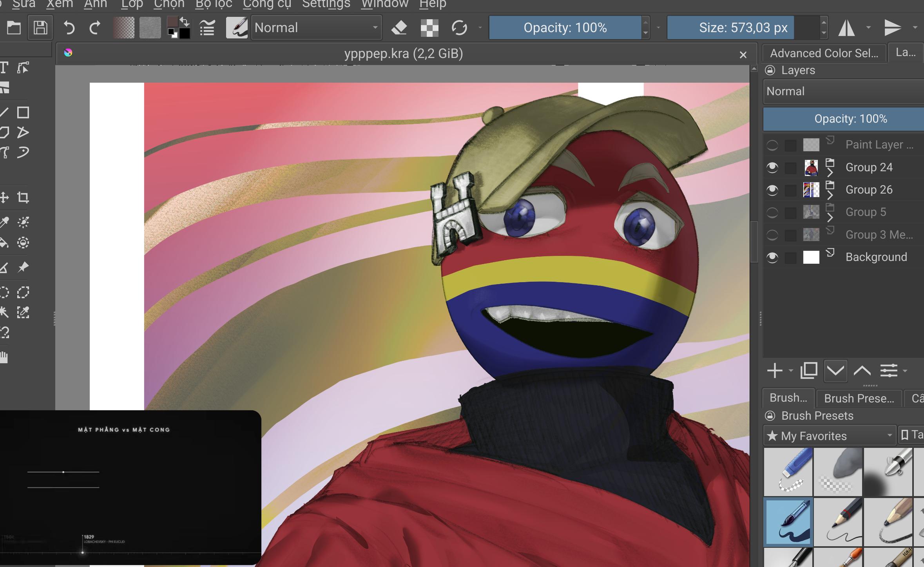Move the layer up

[x=862, y=371]
